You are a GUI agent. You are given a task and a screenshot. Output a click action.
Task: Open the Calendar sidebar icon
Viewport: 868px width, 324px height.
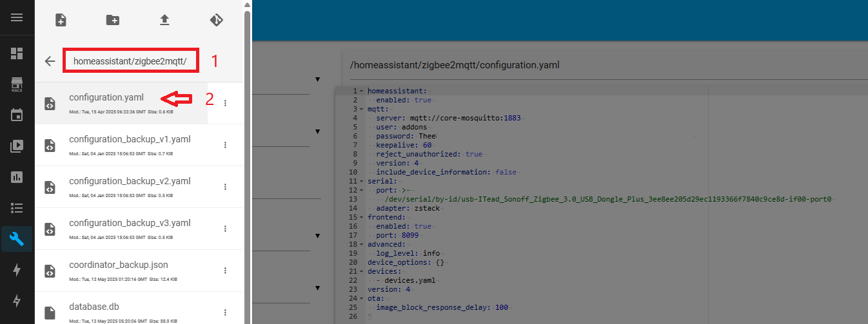[x=17, y=115]
